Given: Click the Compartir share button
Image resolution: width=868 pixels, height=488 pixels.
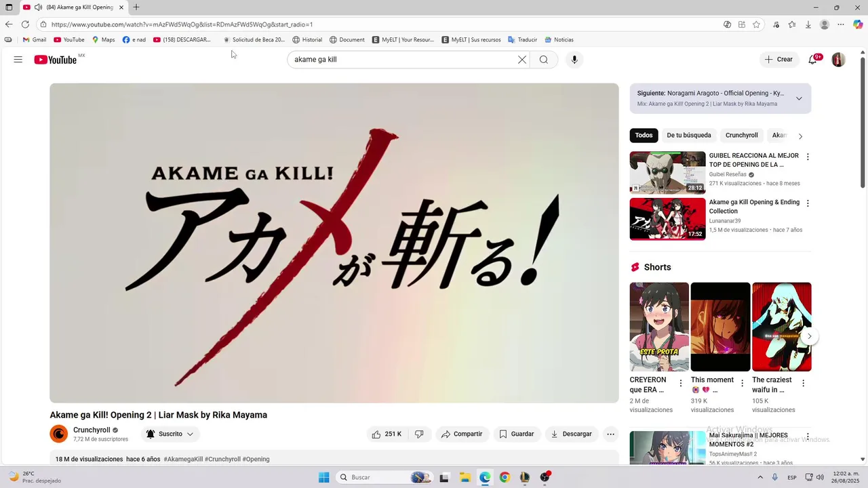Looking at the screenshot, I should [462, 434].
